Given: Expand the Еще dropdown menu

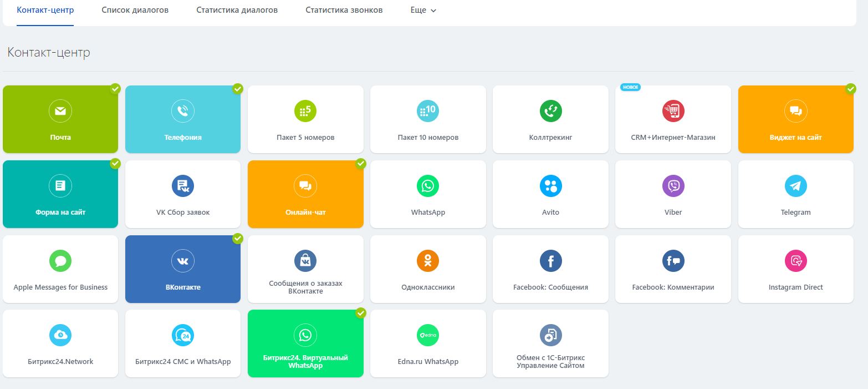Looking at the screenshot, I should click(x=423, y=10).
